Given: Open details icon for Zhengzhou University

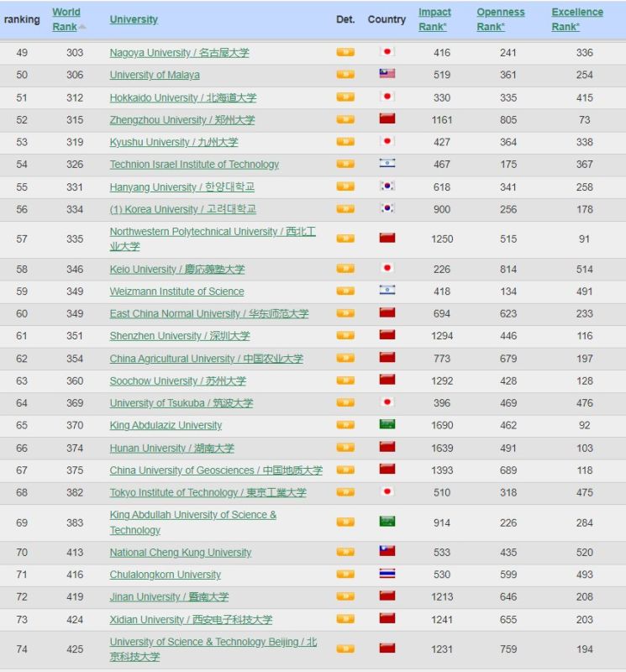Looking at the screenshot, I should [345, 119].
